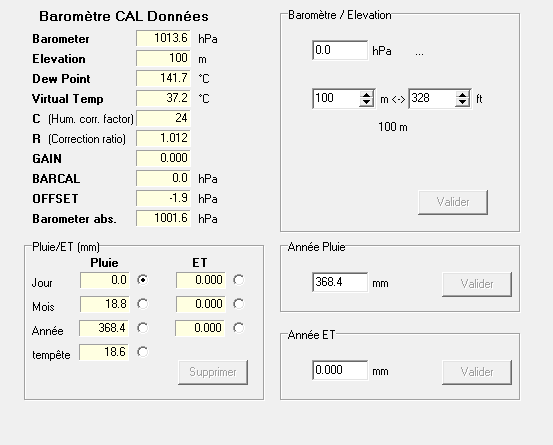Screen dimensions: 553x445
Task: Select the Pluie Mois radio button
Action: [142, 304]
